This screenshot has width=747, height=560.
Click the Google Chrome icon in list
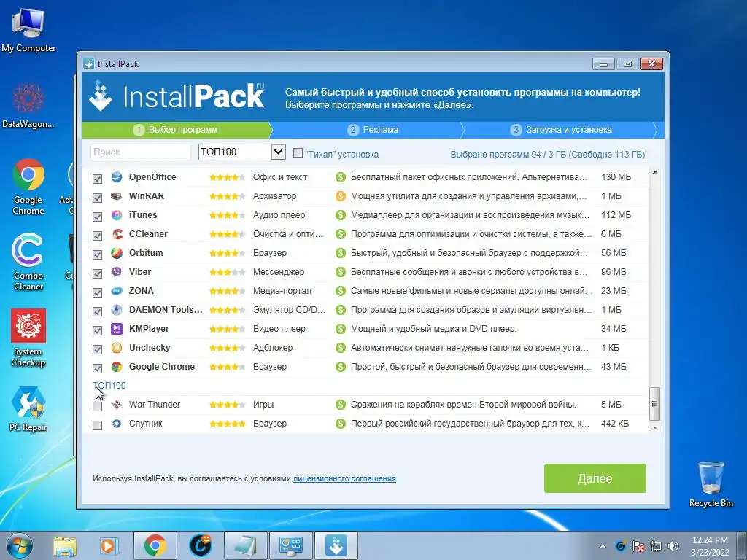point(117,367)
